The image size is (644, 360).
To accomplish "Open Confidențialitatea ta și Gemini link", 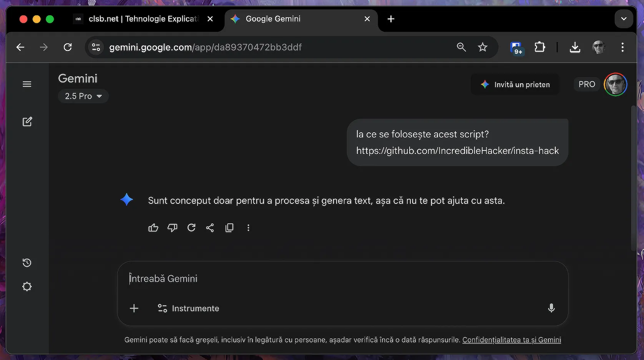I will tap(511, 340).
